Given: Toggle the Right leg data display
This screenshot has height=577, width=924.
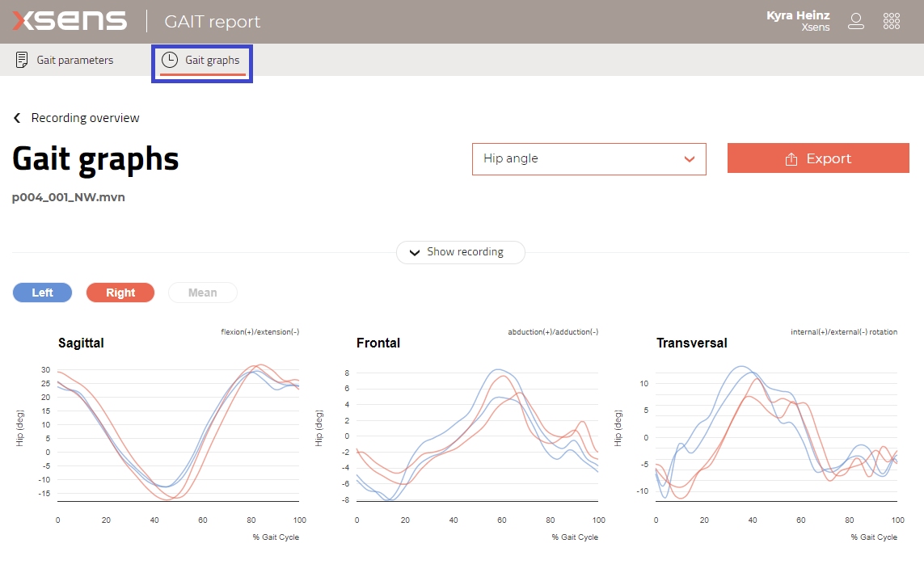Looking at the screenshot, I should 120,292.
